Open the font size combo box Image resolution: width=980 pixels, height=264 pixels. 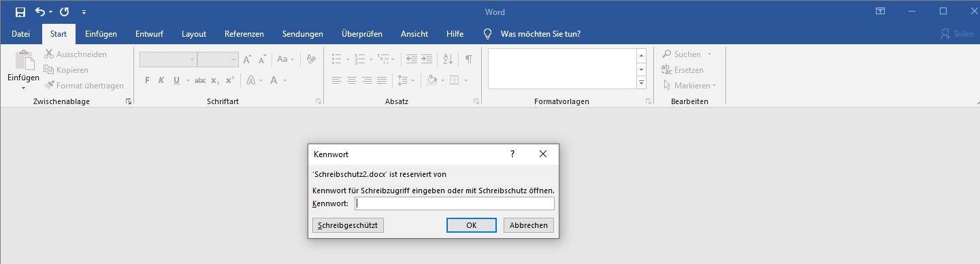tap(218, 59)
